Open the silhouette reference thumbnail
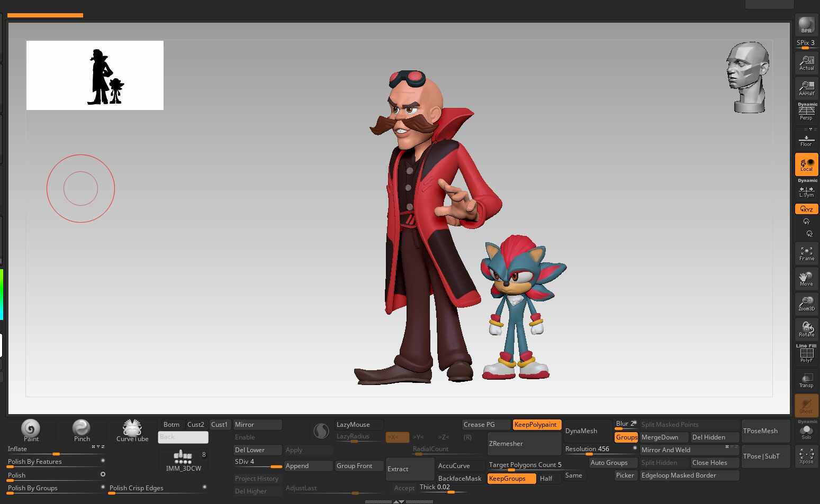The width and height of the screenshot is (820, 504). 95,75
